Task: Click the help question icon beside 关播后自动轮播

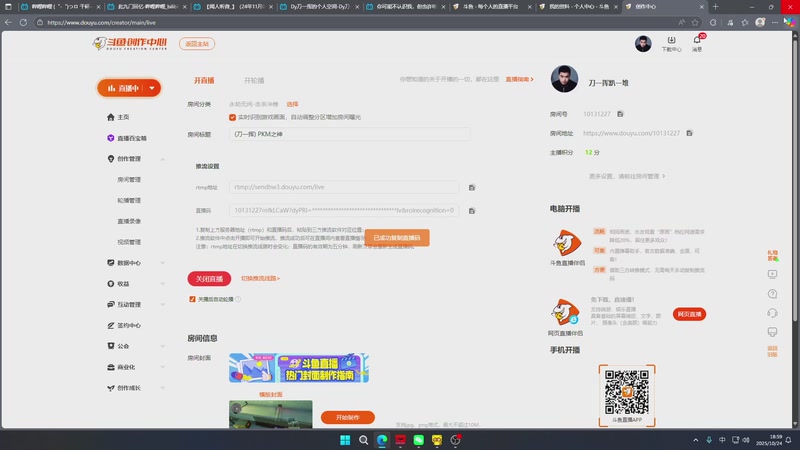Action: click(238, 299)
